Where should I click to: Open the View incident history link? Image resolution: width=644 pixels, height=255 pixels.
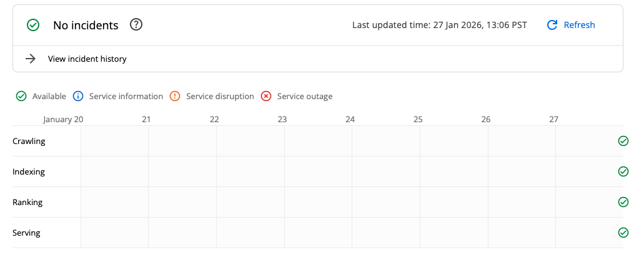pos(87,59)
